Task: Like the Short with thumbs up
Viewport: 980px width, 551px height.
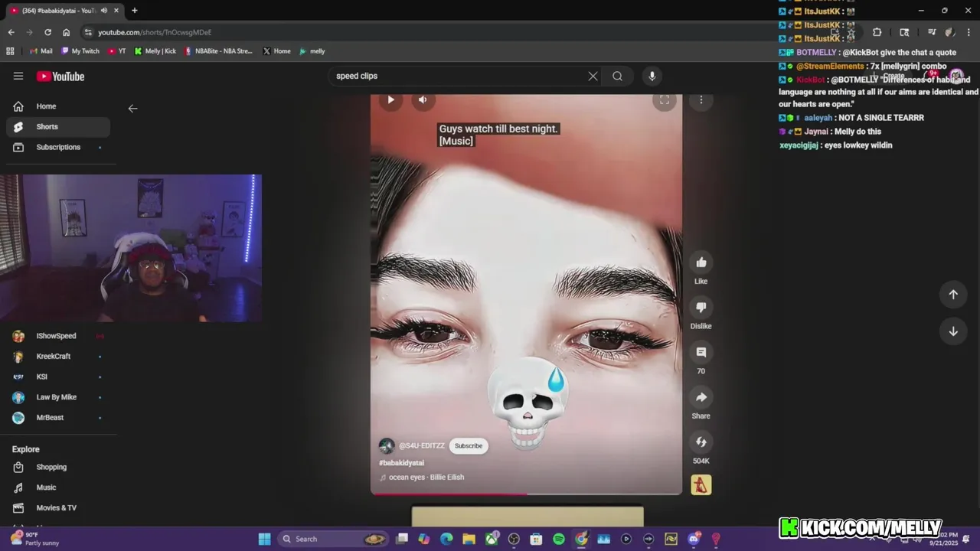Action: pyautogui.click(x=701, y=262)
